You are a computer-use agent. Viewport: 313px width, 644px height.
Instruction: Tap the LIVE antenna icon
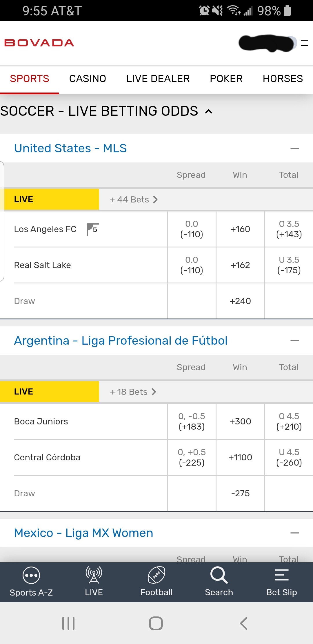click(x=94, y=575)
